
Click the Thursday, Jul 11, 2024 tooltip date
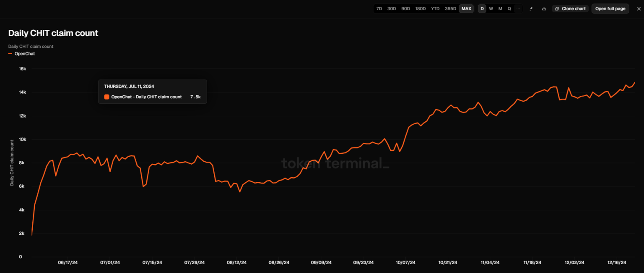(129, 86)
